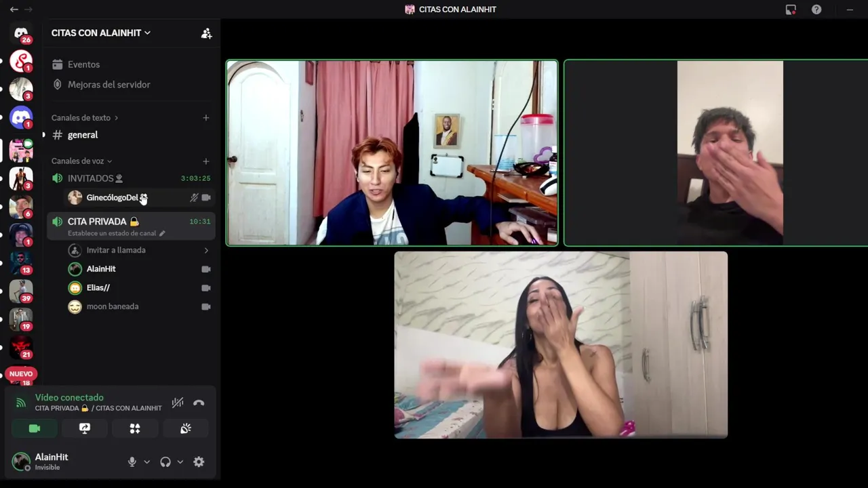Click the camera icon beside moon baneada

click(206, 306)
